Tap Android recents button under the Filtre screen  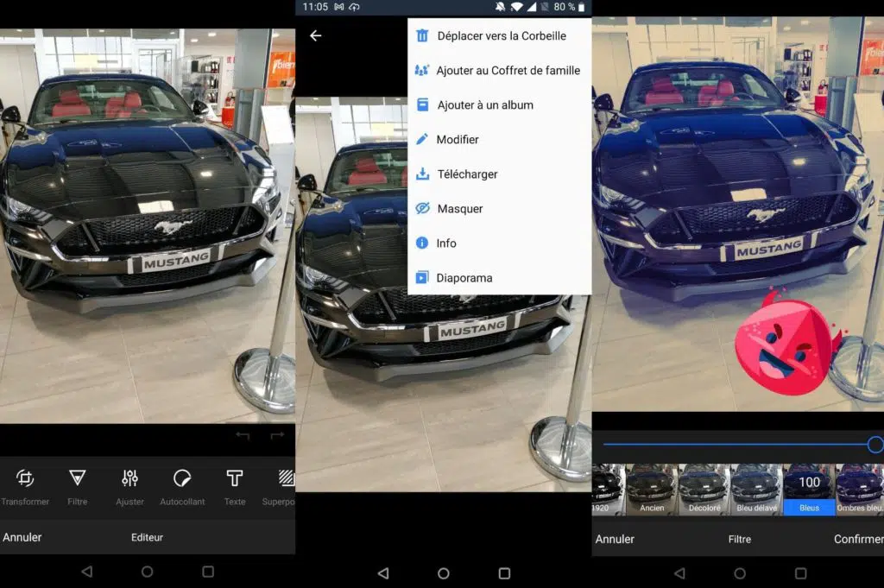click(800, 573)
